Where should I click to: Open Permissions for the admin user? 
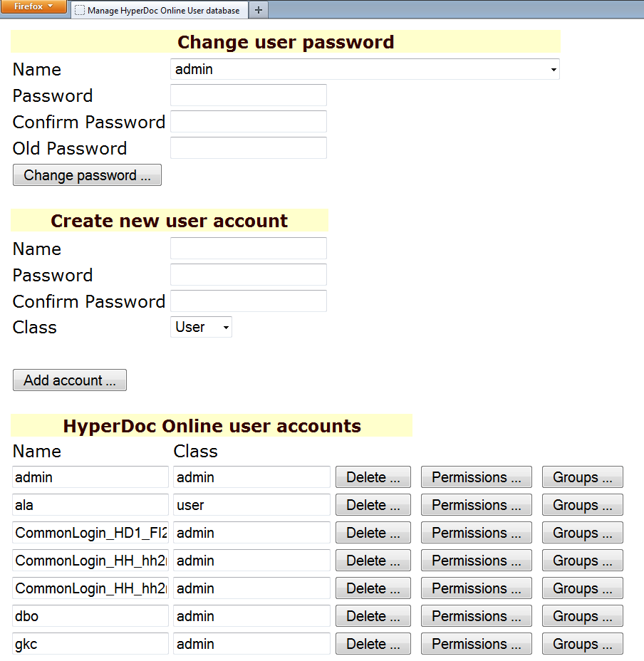coord(477,477)
